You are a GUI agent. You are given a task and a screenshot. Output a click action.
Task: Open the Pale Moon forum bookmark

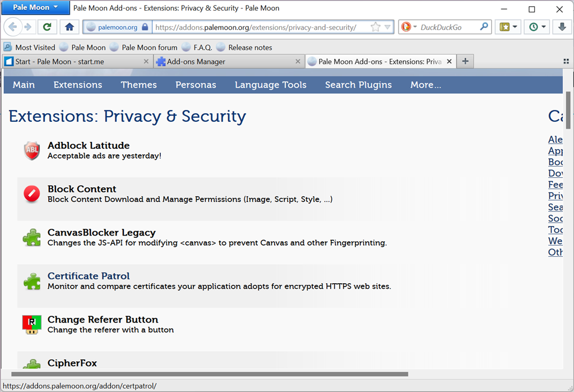143,47
